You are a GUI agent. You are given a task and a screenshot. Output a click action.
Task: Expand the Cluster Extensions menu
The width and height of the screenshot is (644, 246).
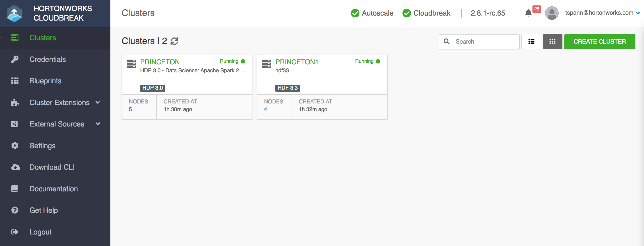59,103
